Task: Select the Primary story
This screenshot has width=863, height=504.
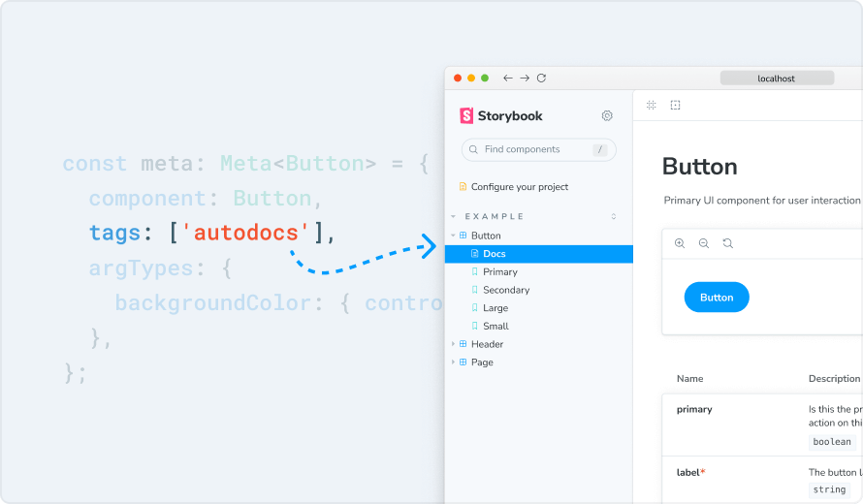Action: click(x=499, y=272)
